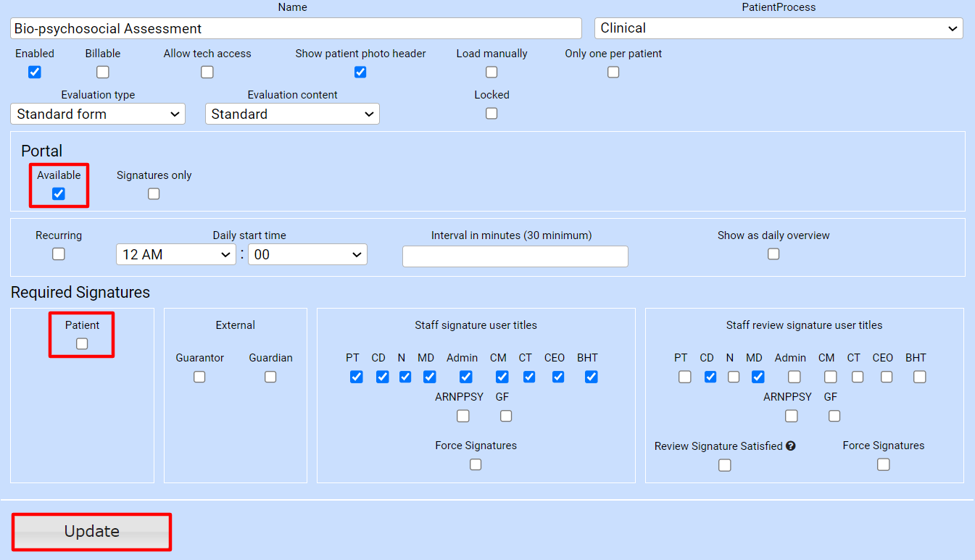
Task: Click the Name text field
Action: point(296,28)
